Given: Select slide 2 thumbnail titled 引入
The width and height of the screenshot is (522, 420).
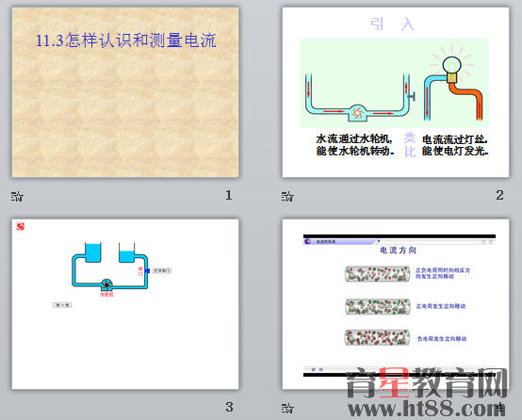Looking at the screenshot, I should point(396,92).
